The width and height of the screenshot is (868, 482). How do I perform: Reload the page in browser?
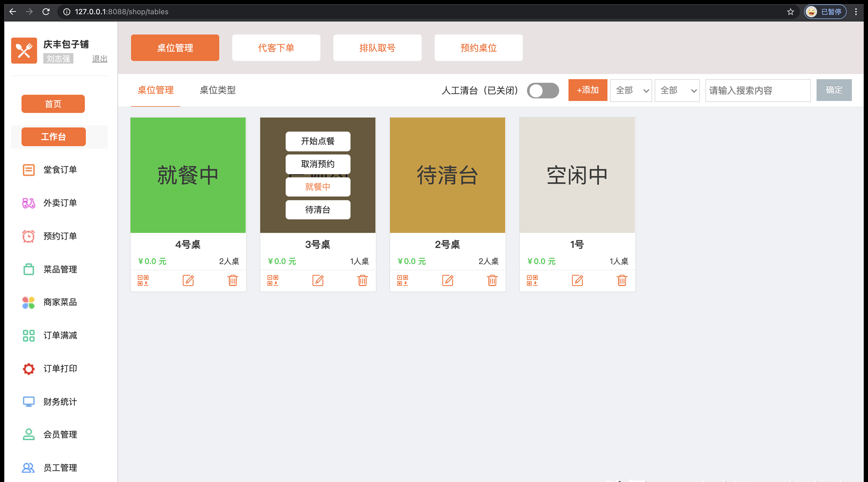pos(46,12)
